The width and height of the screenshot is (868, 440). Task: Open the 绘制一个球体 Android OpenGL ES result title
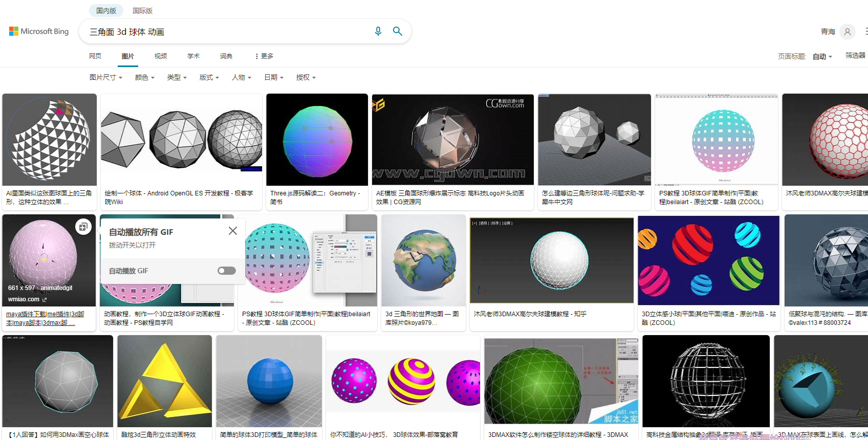179,197
